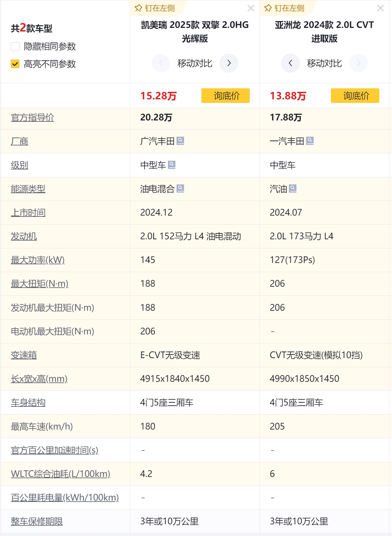Click the 15.28万 dealer price

pyautogui.click(x=158, y=96)
